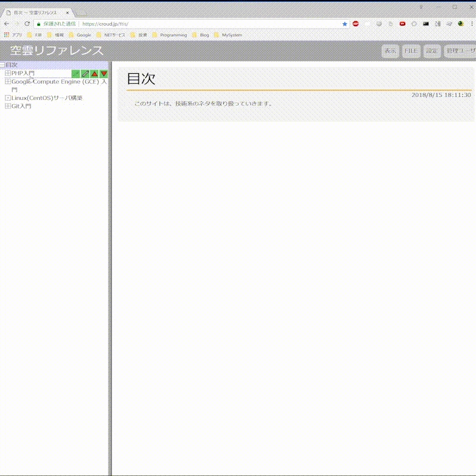The image size is (476, 476).
Task: Click the green globe extension icon
Action: click(x=461, y=24)
